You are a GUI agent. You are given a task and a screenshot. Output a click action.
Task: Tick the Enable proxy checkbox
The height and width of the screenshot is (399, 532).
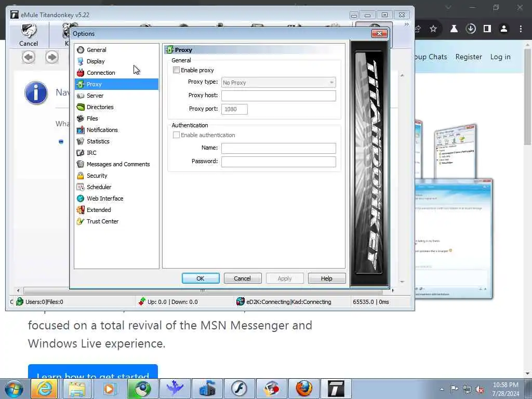click(176, 70)
